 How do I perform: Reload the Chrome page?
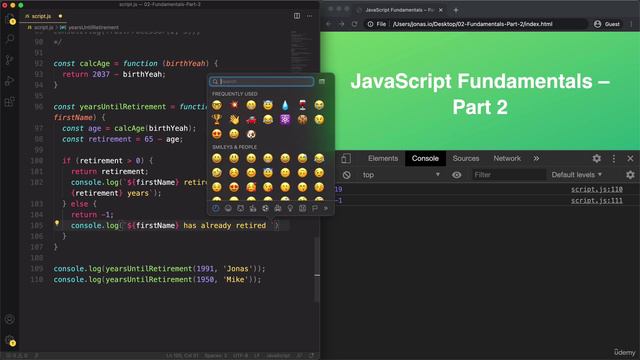354,24
